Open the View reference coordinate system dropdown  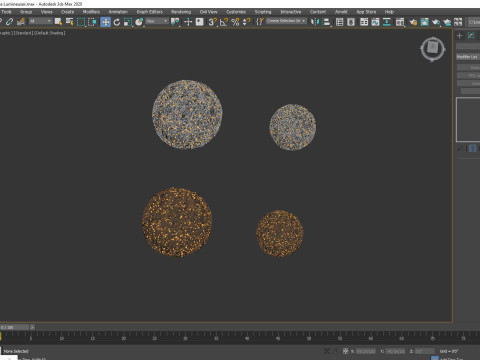point(157,21)
